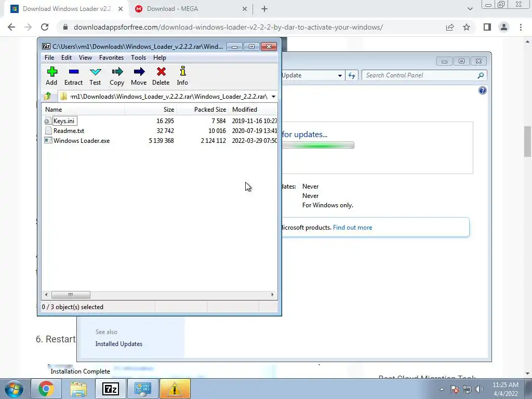Open Control Panel taskbar button
Viewport: 532px width, 399px height.
pos(143,389)
